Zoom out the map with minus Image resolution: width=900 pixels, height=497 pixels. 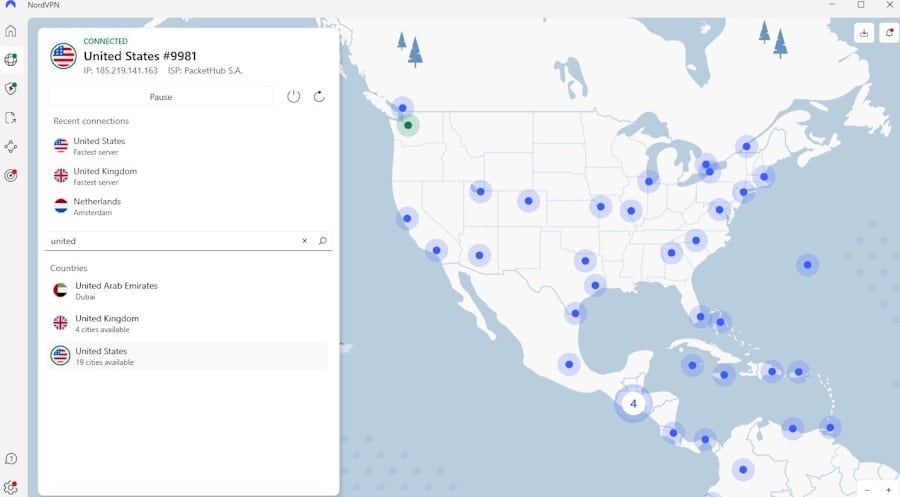(867, 490)
